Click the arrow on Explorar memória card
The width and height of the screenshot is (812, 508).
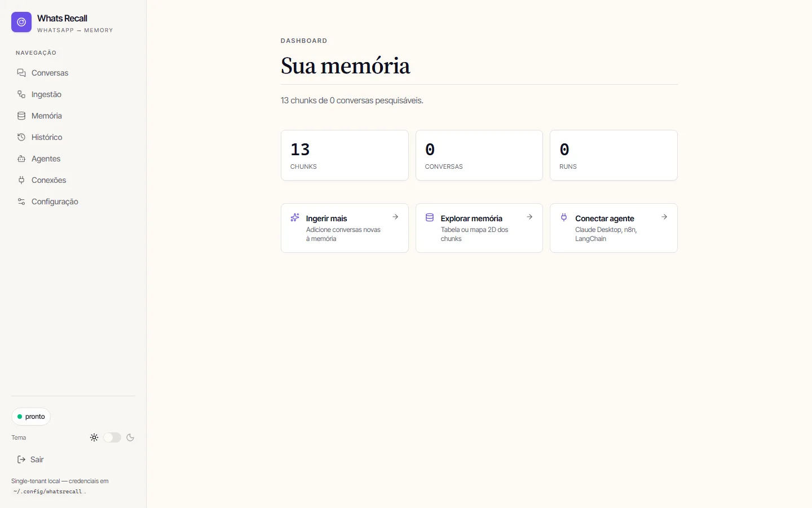(529, 217)
